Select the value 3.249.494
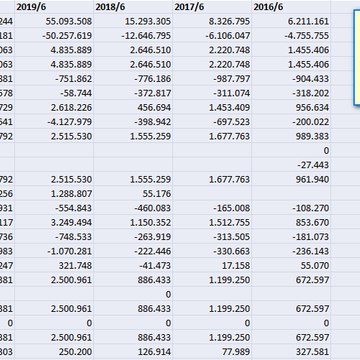 pyautogui.click(x=54, y=222)
